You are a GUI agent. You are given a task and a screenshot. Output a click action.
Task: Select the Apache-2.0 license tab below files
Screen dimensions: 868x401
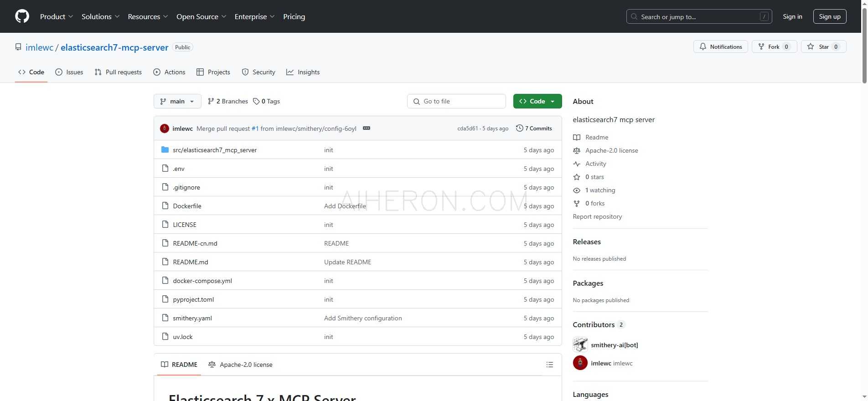coord(240,365)
